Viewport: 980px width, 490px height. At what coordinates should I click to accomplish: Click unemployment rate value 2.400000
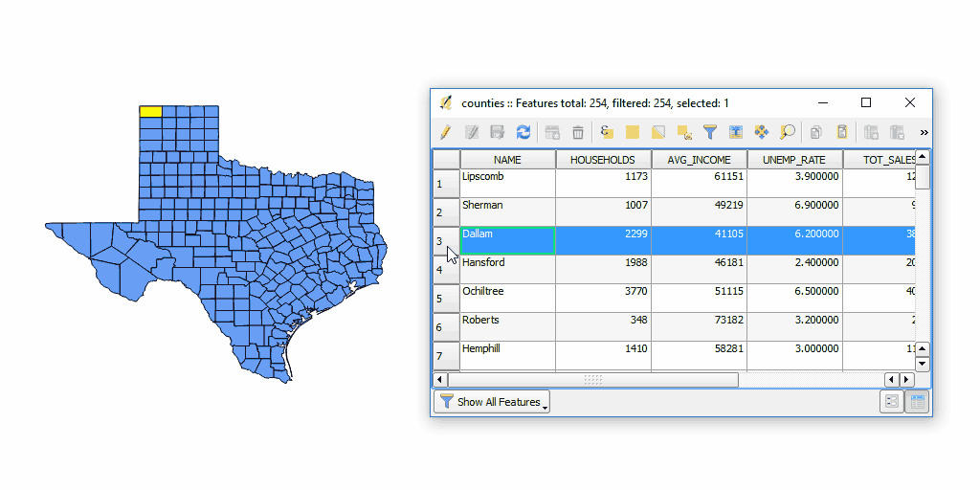[x=794, y=270]
